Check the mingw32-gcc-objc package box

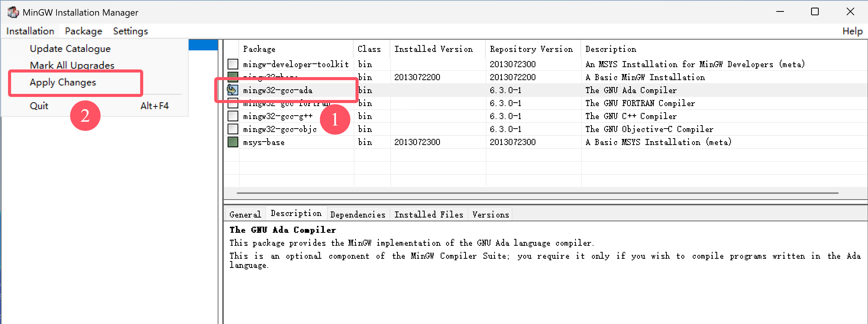click(x=233, y=129)
